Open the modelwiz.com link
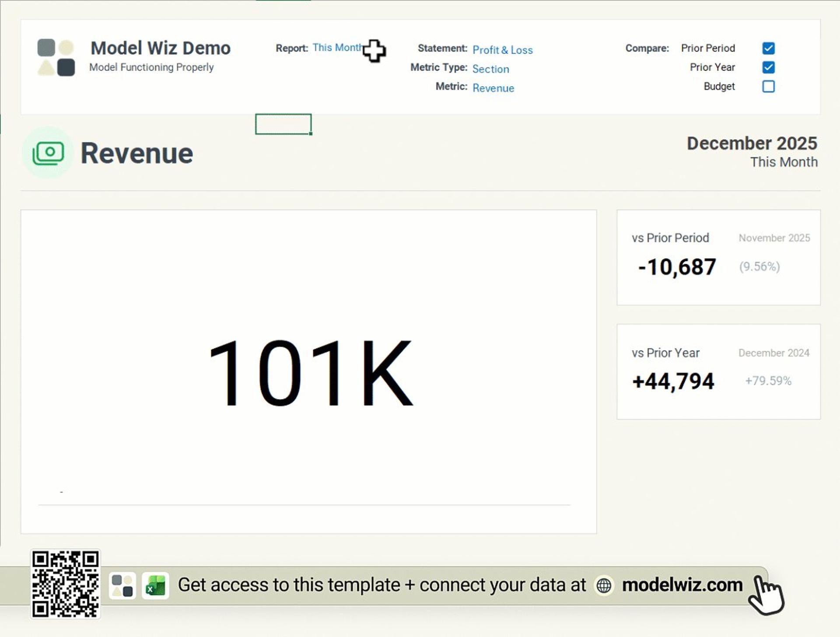The image size is (840, 637). click(682, 585)
